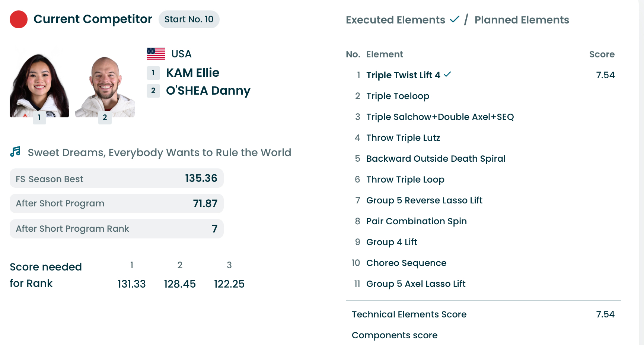Select the Throw Triple Lutz element

pyautogui.click(x=403, y=138)
